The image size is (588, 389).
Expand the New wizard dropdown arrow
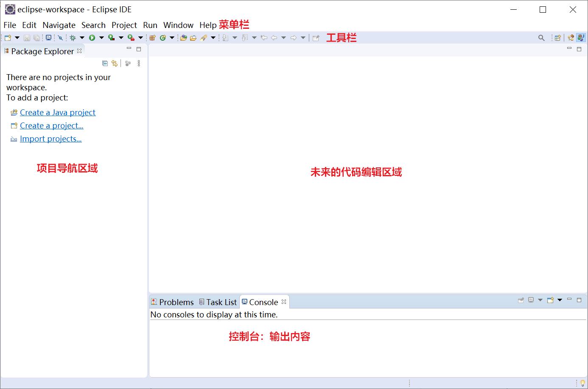pyautogui.click(x=17, y=38)
